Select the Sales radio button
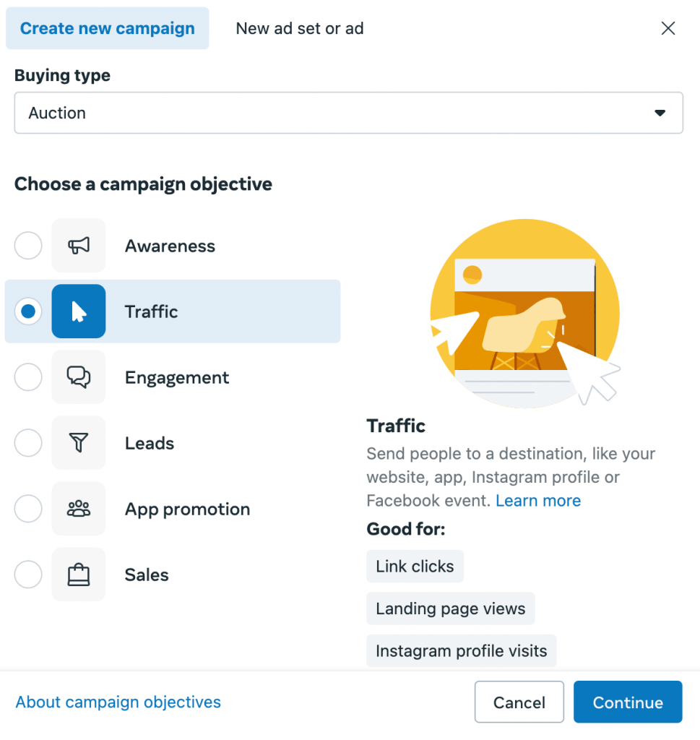Image resolution: width=700 pixels, height=740 pixels. 28,575
